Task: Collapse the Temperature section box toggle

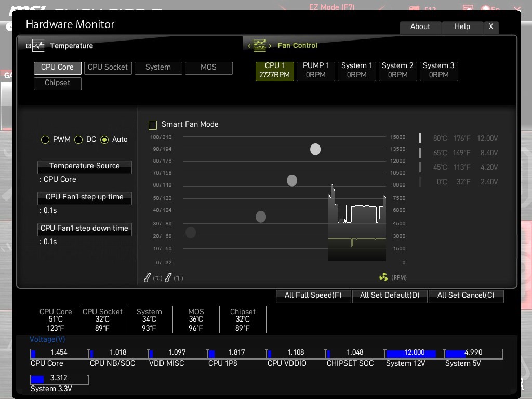Action: pyautogui.click(x=29, y=46)
